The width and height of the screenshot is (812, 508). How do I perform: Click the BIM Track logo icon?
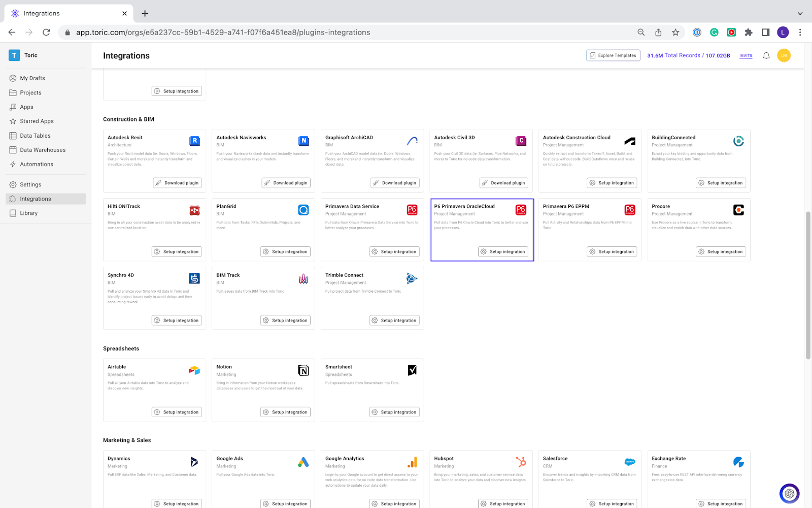click(x=303, y=278)
